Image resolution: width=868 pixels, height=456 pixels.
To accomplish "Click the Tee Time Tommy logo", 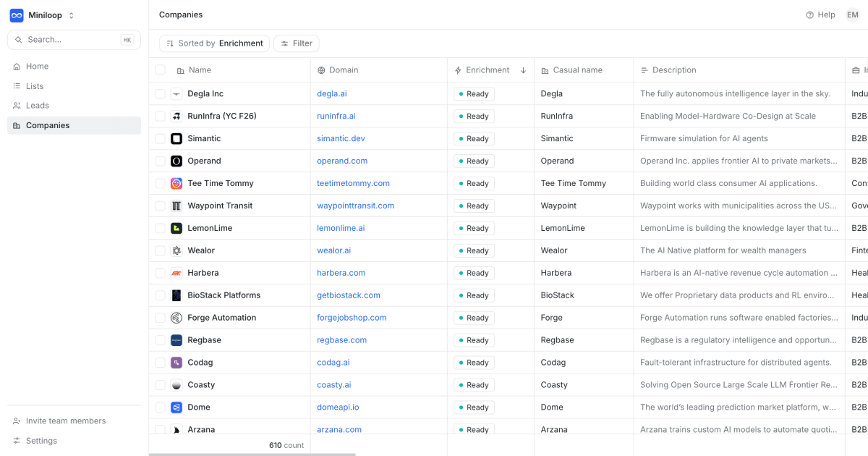I will pyautogui.click(x=176, y=184).
